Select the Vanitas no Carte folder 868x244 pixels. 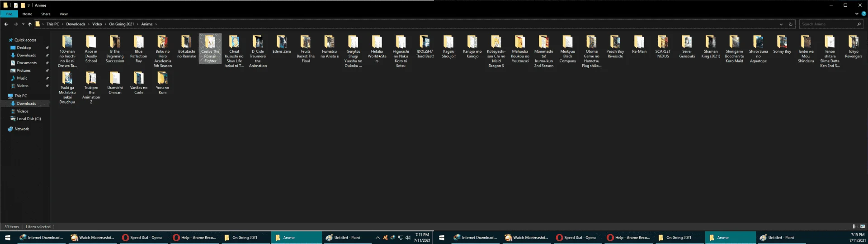139,83
